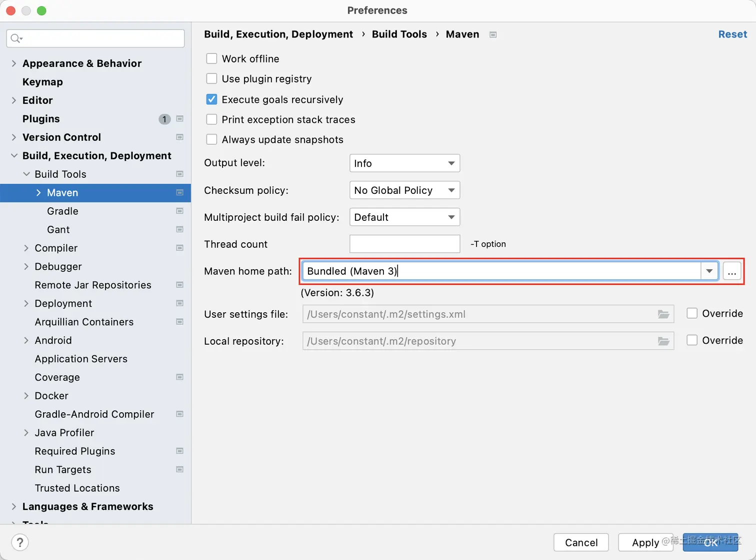Click the help question mark icon
This screenshot has height=560, width=756.
click(x=20, y=543)
